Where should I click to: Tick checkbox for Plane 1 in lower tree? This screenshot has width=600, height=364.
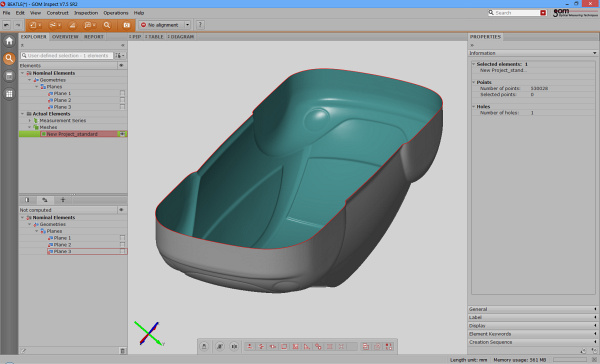pyautogui.click(x=122, y=238)
